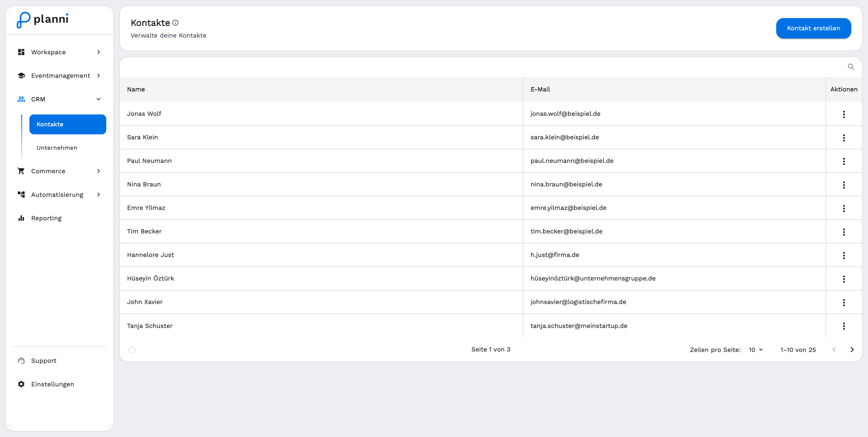
Task: Open actions menu for Paul Neumann
Action: (x=844, y=161)
